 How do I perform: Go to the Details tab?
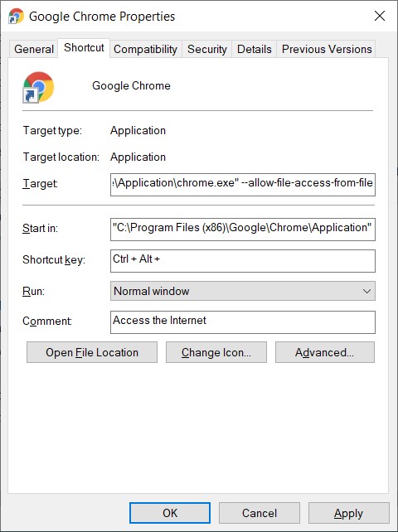254,49
